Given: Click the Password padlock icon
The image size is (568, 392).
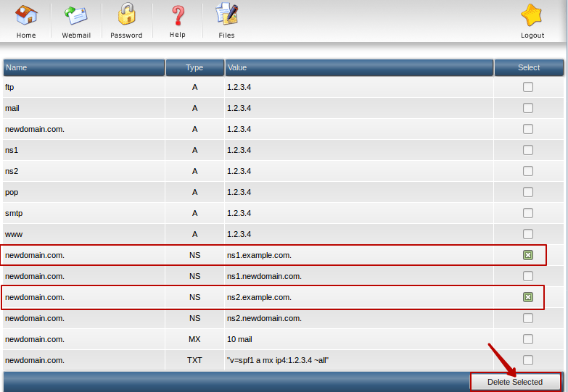Looking at the screenshot, I should click(x=126, y=15).
